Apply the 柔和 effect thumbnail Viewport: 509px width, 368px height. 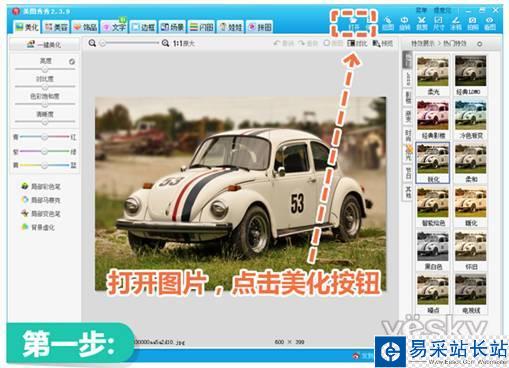pos(470,163)
